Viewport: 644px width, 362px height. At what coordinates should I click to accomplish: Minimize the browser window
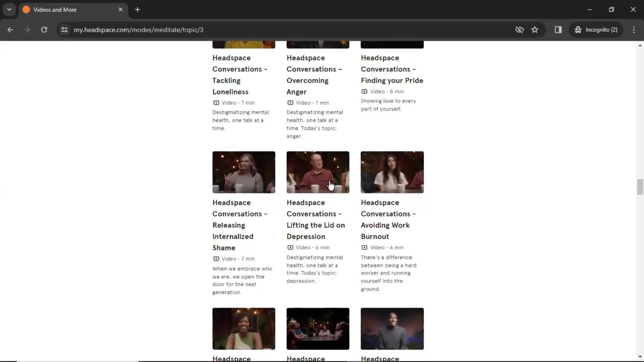590,9
